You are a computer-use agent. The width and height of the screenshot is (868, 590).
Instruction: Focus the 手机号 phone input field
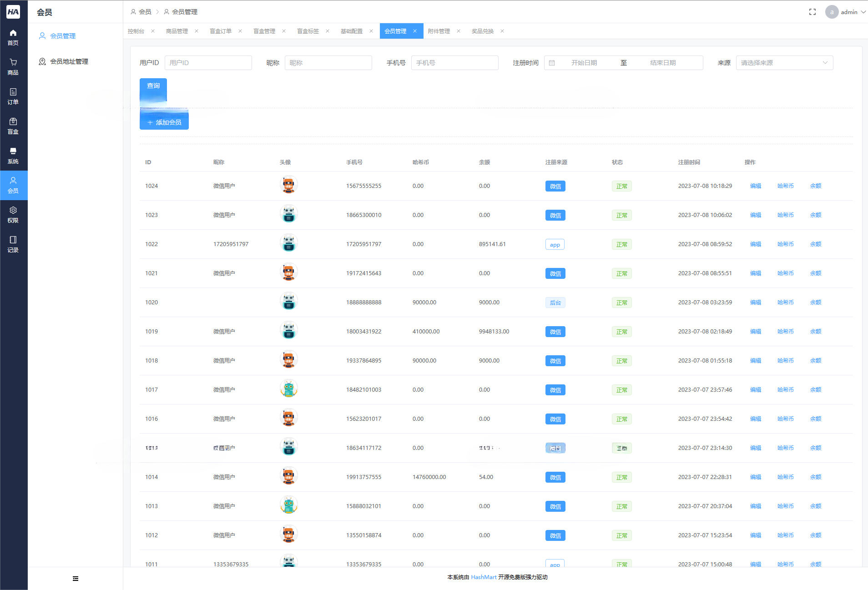point(455,63)
